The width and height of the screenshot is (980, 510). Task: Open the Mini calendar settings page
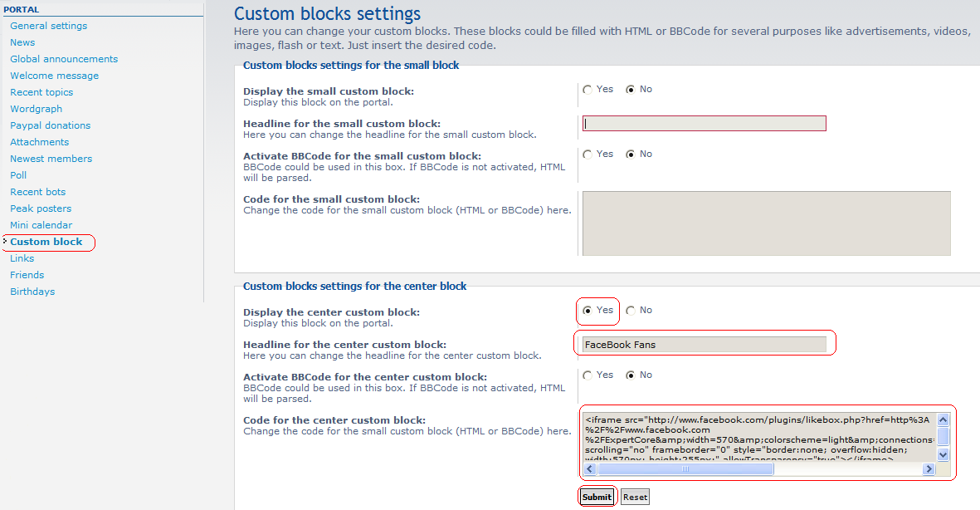(41, 225)
